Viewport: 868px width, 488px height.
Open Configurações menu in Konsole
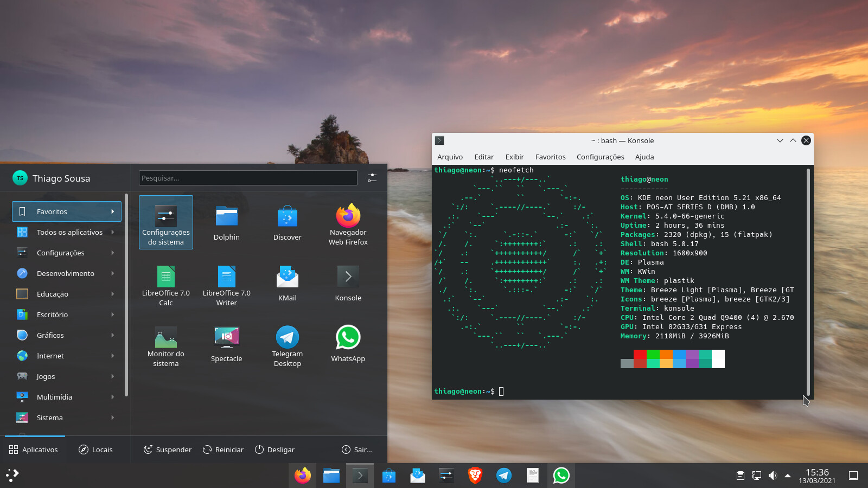[x=600, y=157]
